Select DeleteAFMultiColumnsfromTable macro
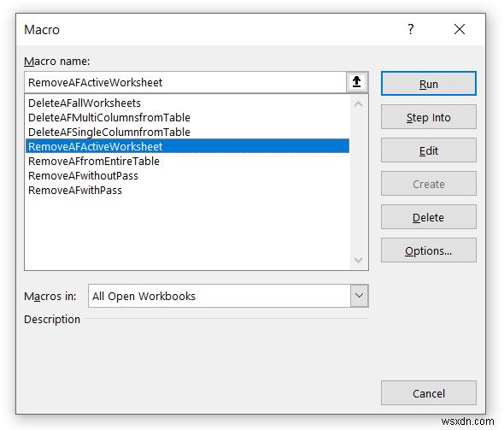The width and height of the screenshot is (504, 430). (x=187, y=117)
